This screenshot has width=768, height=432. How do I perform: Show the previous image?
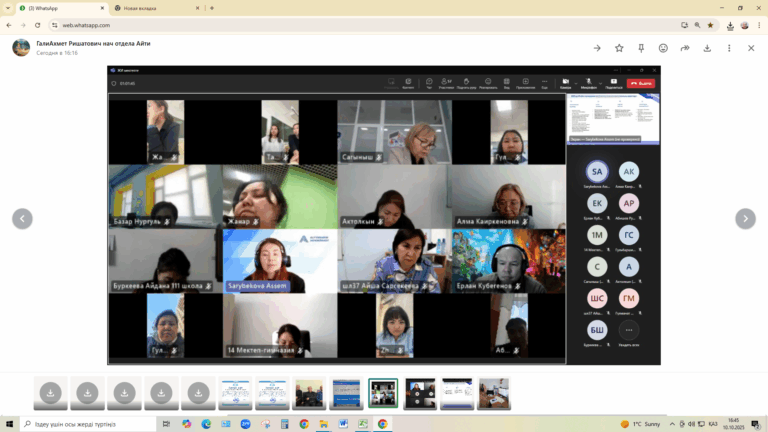point(22,218)
